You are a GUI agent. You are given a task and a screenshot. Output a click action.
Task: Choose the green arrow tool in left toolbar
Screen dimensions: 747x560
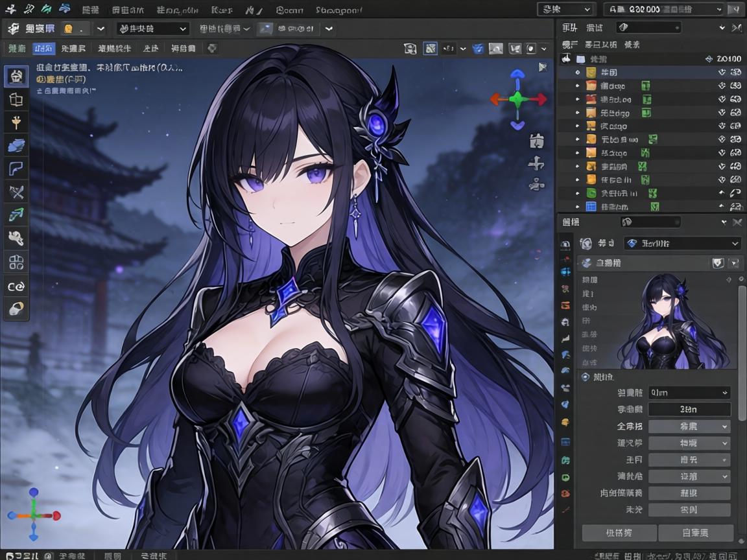click(x=16, y=215)
